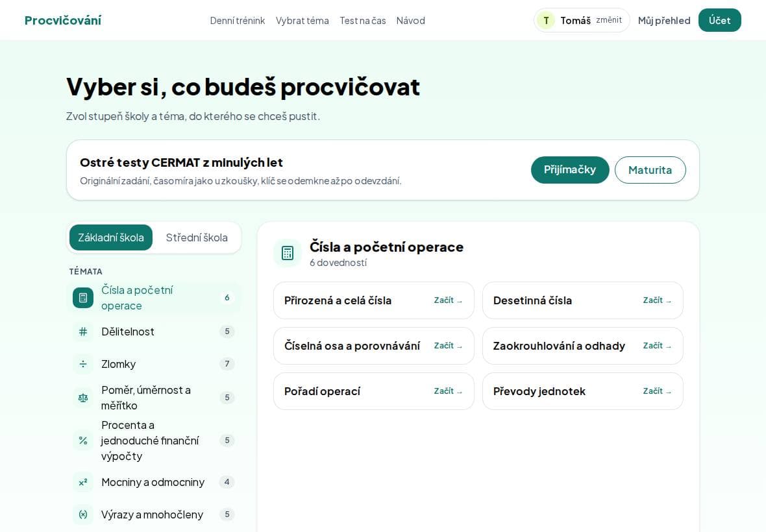Click the x² icon for Mocniny a odmocniny
The height and width of the screenshot is (532, 766).
[83, 482]
